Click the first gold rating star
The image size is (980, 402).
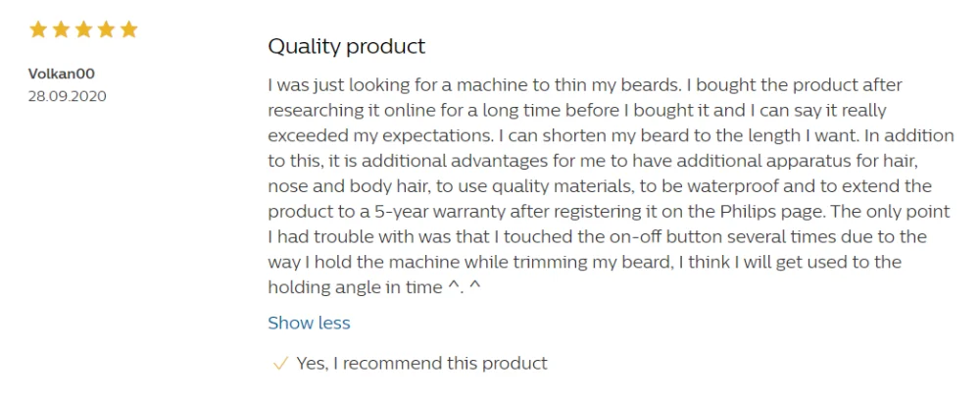[x=38, y=29]
